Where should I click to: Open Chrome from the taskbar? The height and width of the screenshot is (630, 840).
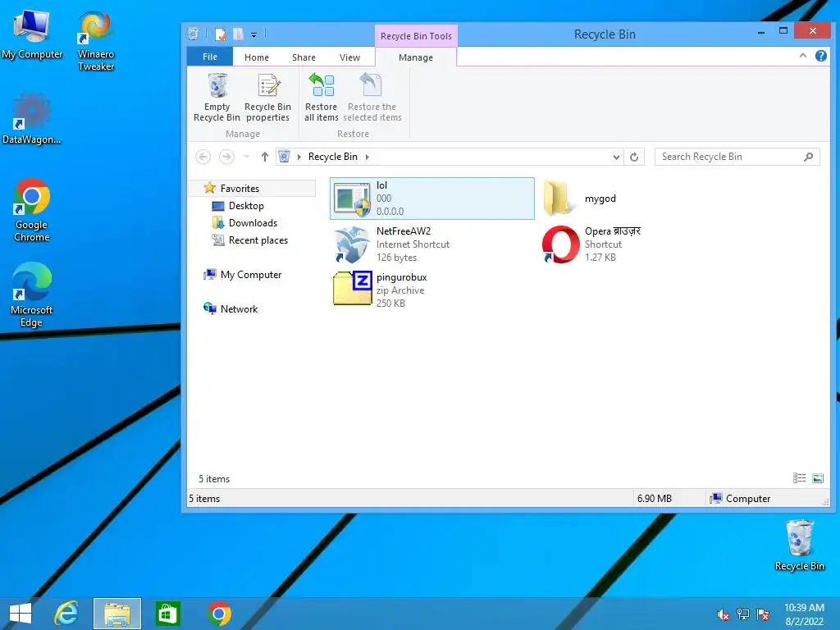pos(219,614)
